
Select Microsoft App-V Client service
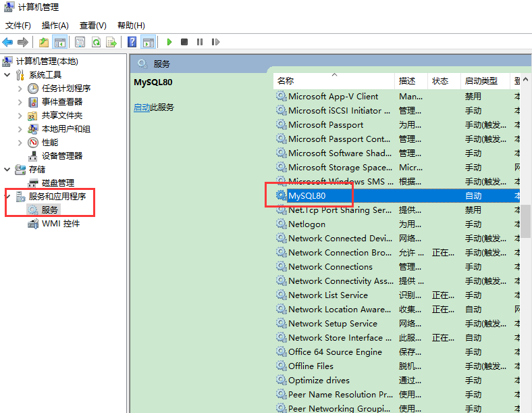pos(397,97)
